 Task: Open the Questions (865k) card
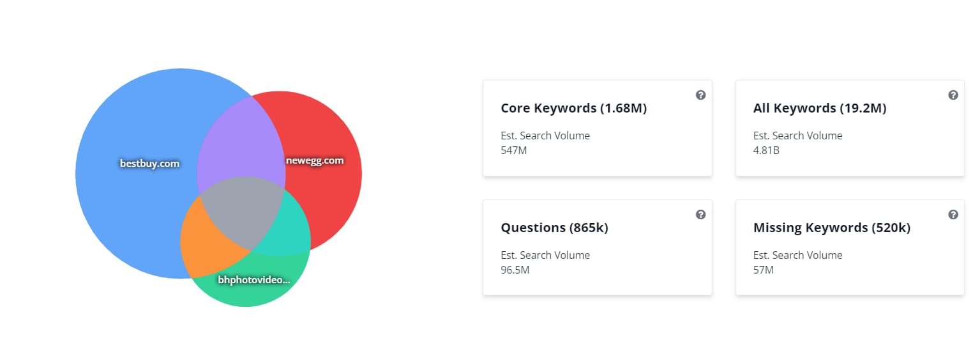pyautogui.click(x=598, y=247)
